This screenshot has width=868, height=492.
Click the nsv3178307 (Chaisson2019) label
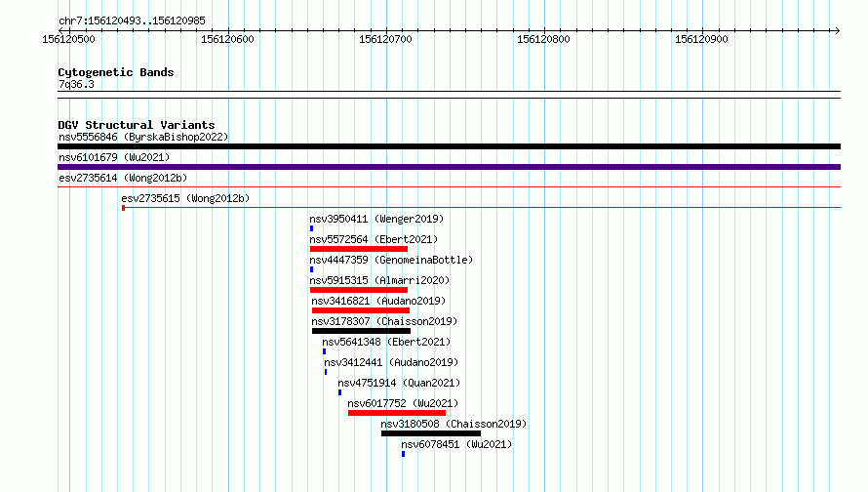point(384,321)
